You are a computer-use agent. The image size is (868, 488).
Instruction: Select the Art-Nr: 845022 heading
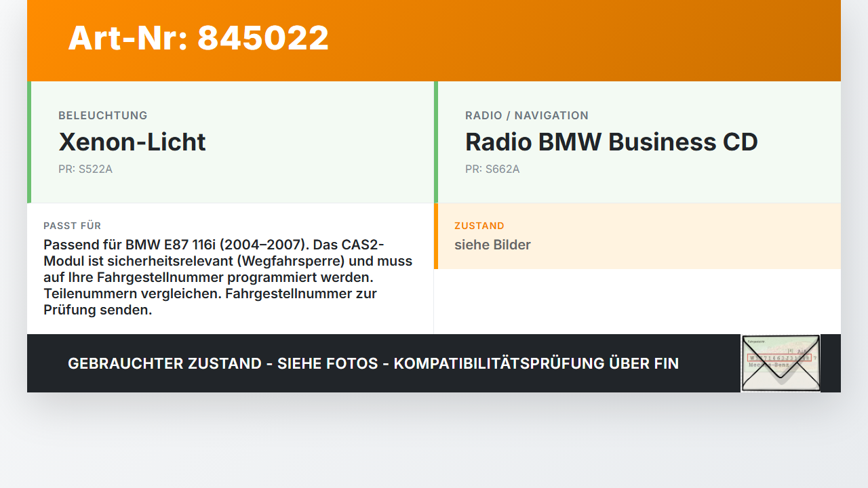pyautogui.click(x=198, y=38)
